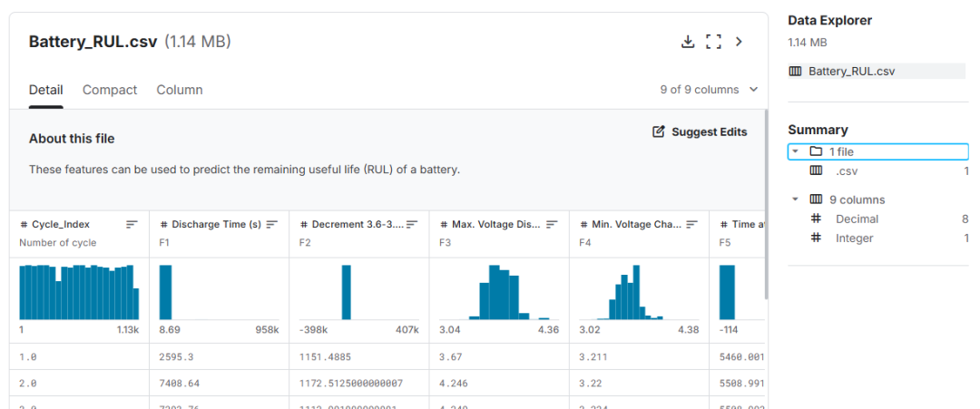Click the Battery_RUL.csv file title

click(93, 42)
